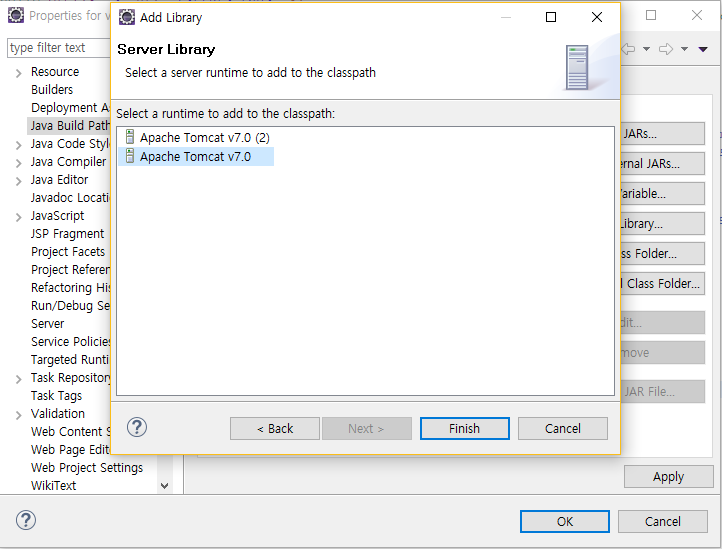Click server icon beside Apache Tomcat v7.0 (2)
The width and height of the screenshot is (722, 549).
pyautogui.click(x=130, y=137)
